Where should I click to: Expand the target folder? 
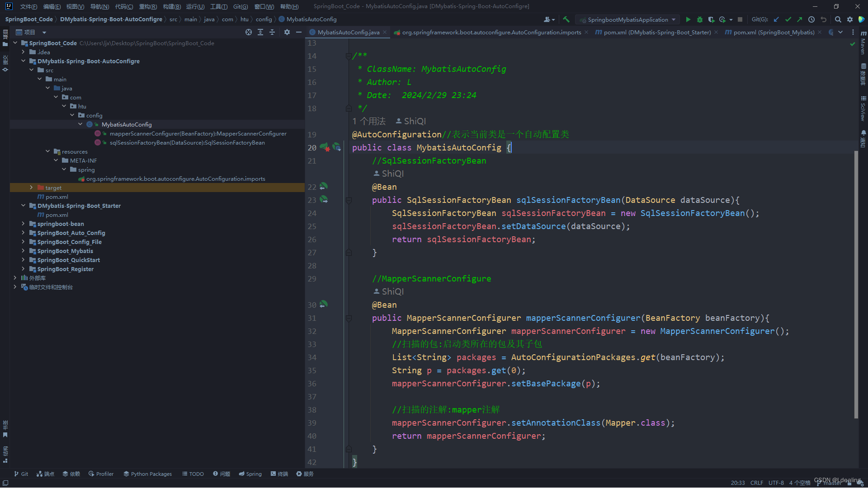(x=31, y=188)
